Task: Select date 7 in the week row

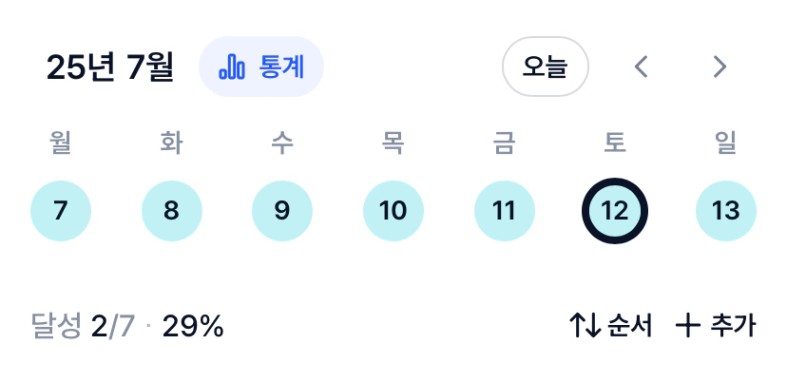Action: click(61, 211)
